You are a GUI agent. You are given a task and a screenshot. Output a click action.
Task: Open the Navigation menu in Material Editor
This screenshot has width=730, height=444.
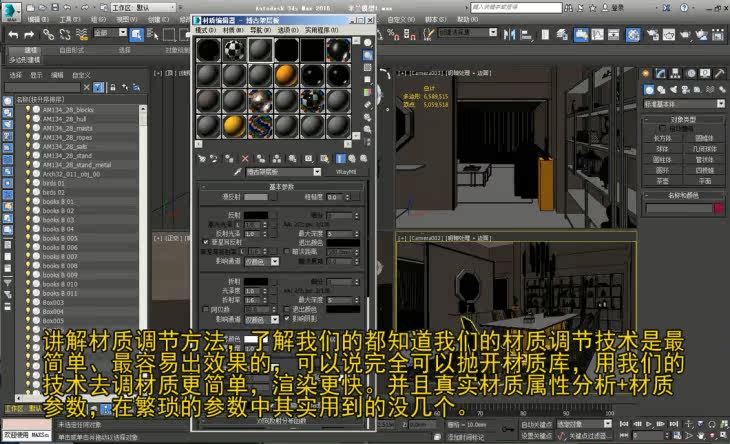[260, 30]
